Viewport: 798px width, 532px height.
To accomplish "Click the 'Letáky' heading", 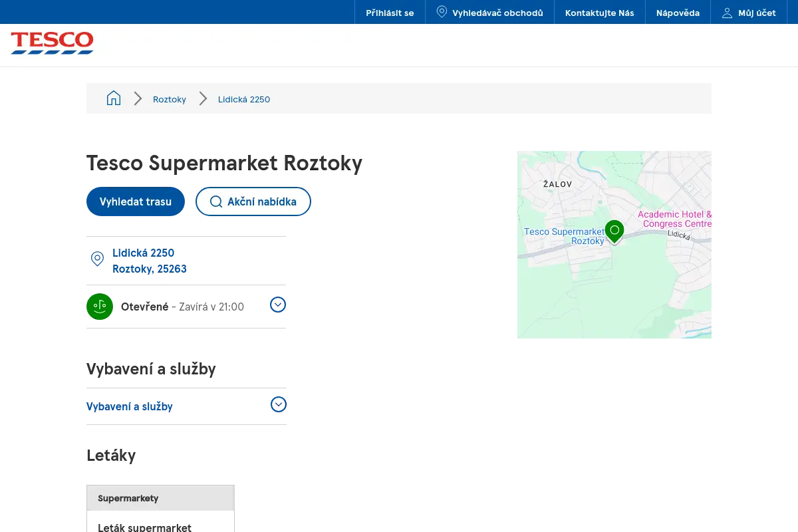I will pyautogui.click(x=111, y=456).
